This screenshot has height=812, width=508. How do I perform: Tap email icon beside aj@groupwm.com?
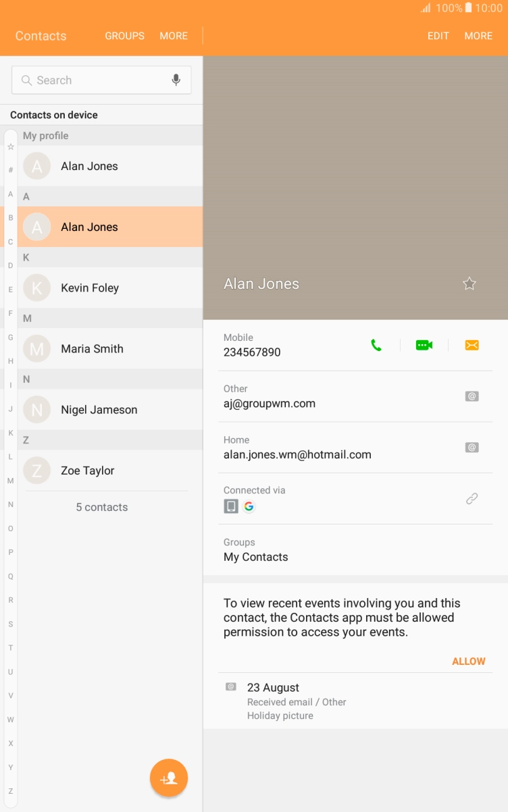[472, 396]
